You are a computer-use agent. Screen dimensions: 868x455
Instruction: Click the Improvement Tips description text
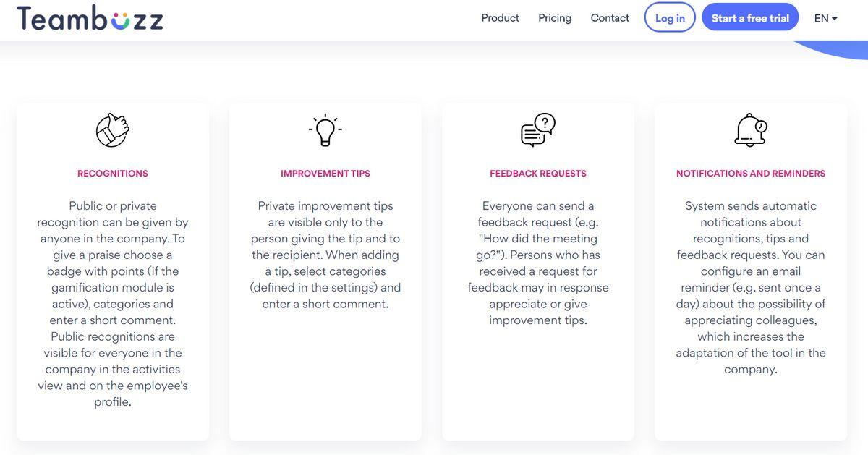(x=325, y=255)
